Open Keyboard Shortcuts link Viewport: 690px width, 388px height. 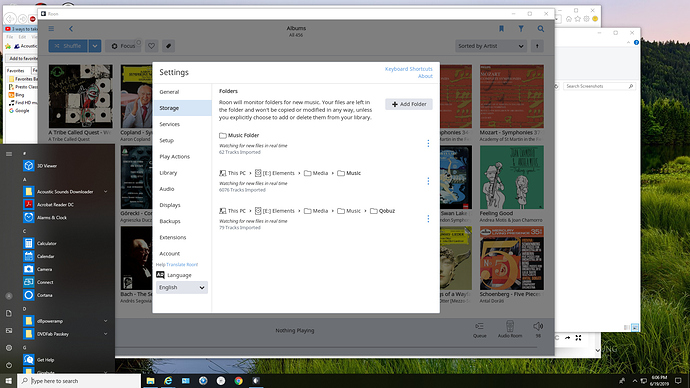click(x=409, y=69)
